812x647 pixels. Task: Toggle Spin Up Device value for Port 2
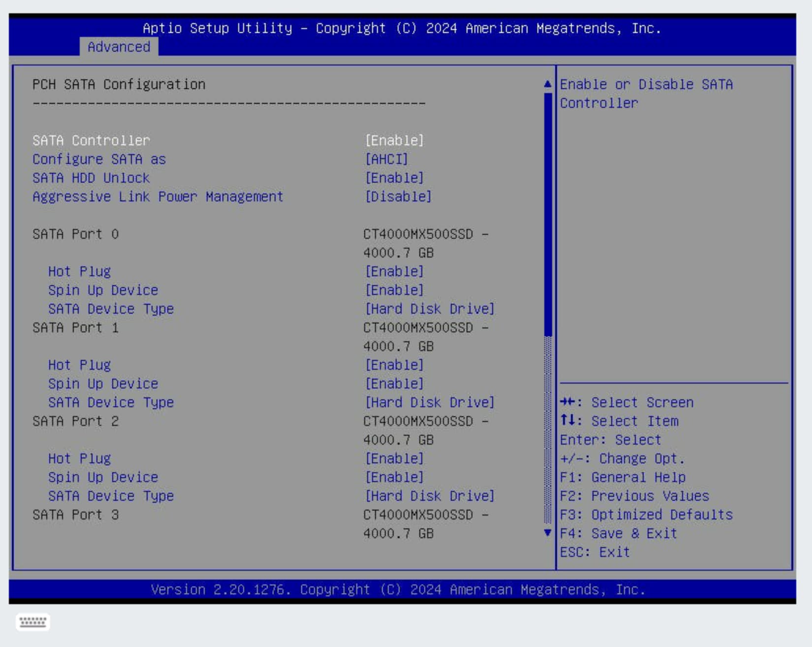click(394, 477)
